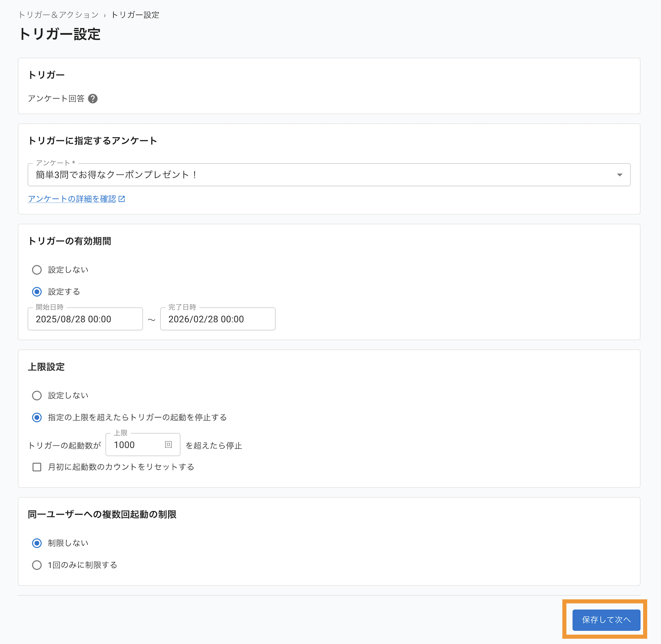The height and width of the screenshot is (644, 661).
Task: Go to トリガー&アクション breadcrumb
Action: (x=58, y=15)
